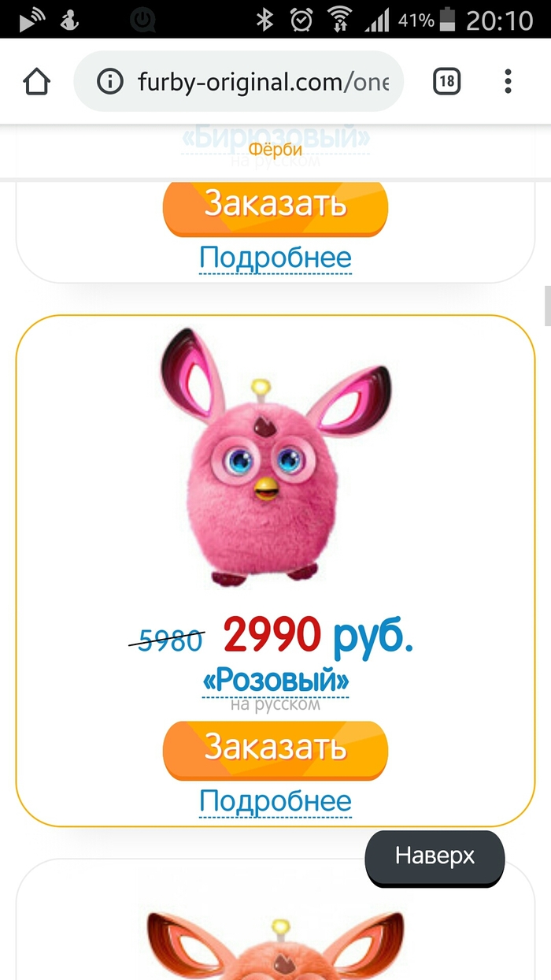Open Подробнее link under pink Furby
The image size is (551, 980).
[x=275, y=802]
